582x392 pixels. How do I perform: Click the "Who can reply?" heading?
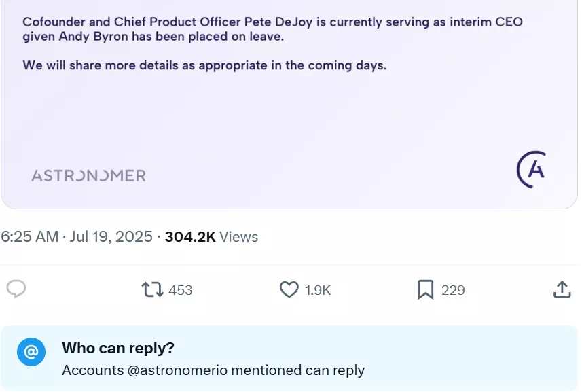[118, 348]
